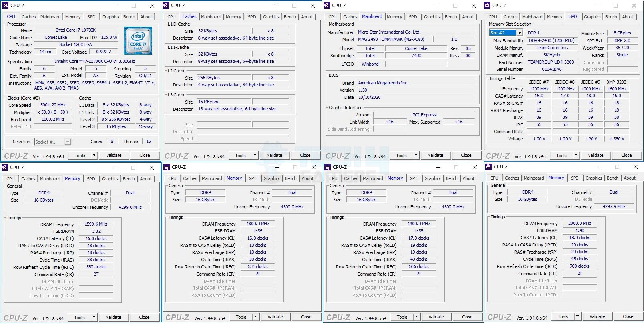Screen dimensions: 644x324
Task: Click the Tools button in the 1900.0 MHz Memory window
Action: [402, 317]
